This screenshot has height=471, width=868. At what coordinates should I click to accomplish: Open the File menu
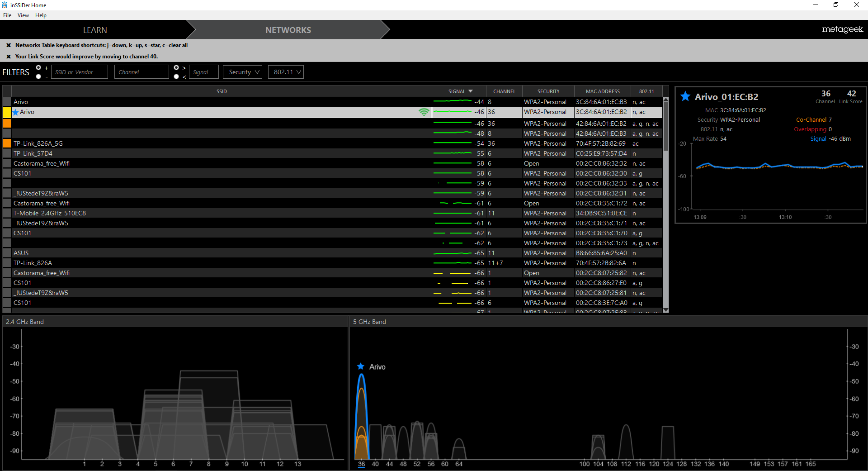coord(7,15)
